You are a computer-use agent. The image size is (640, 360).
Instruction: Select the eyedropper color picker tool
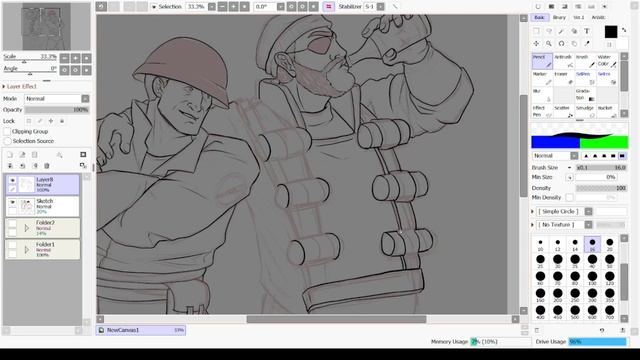tap(587, 43)
